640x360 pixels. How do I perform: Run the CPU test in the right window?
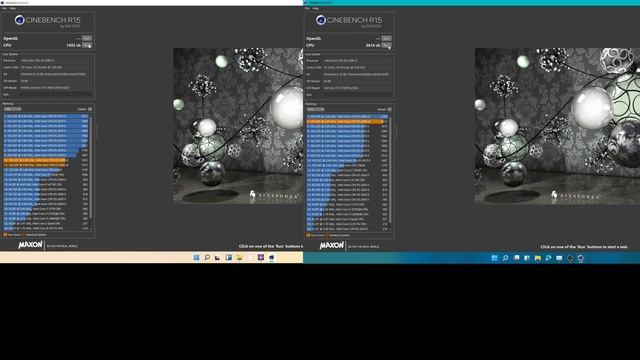click(387, 45)
